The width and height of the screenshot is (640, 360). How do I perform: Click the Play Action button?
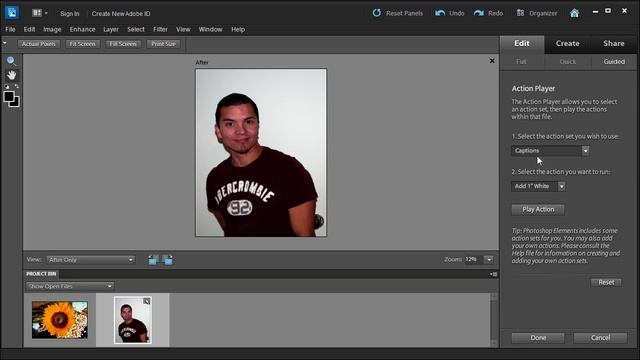(538, 209)
